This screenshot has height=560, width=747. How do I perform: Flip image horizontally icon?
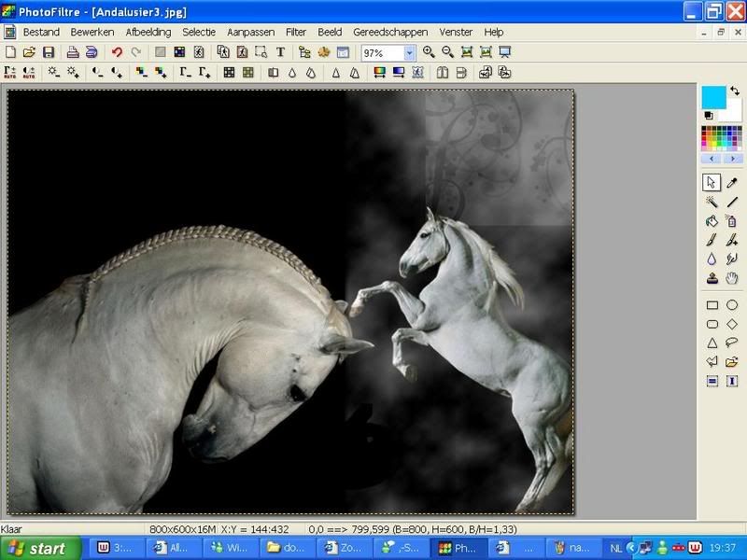[443, 73]
